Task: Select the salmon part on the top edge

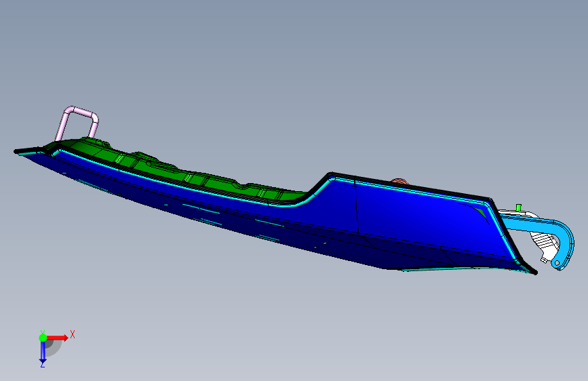Action: [399, 181]
